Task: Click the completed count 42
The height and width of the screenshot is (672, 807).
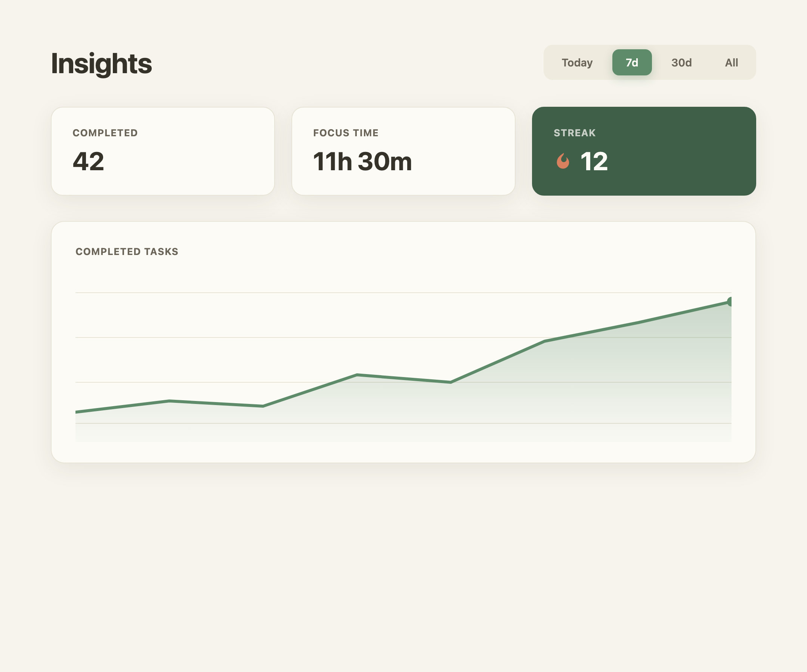Action: coord(89,161)
